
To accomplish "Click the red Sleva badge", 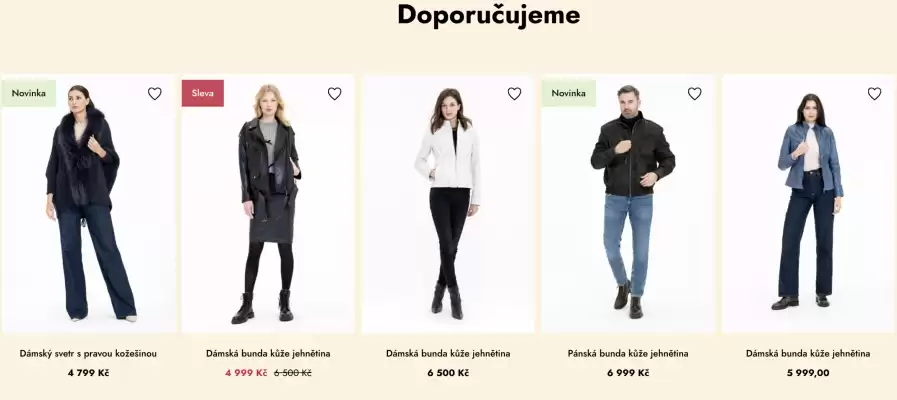I will pos(203,93).
